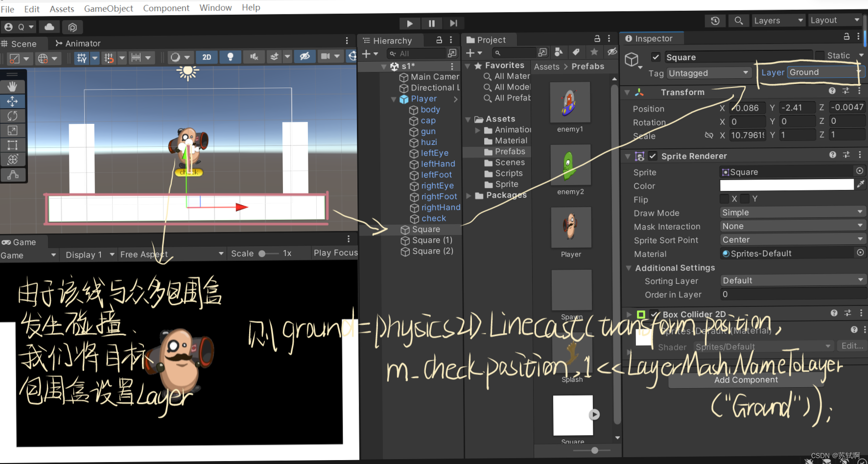Click the Project panel lock icon
This screenshot has width=868, height=464.
pyautogui.click(x=597, y=39)
